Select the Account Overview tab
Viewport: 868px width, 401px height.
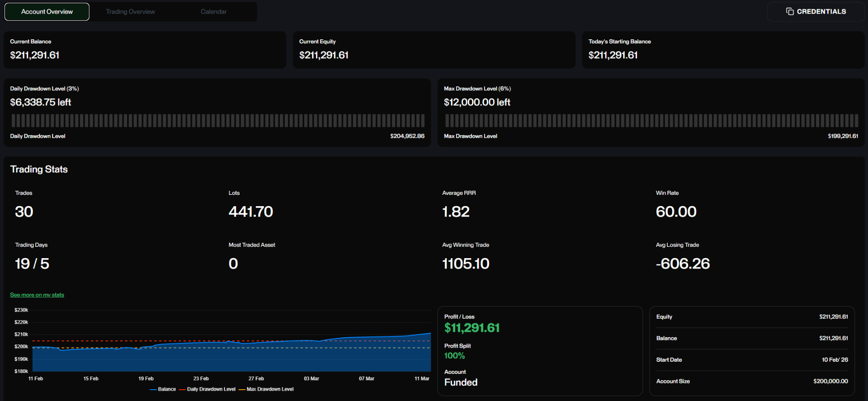(x=47, y=12)
